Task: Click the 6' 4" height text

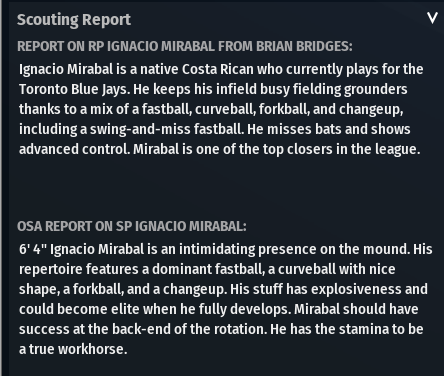Action: [x=33, y=249]
